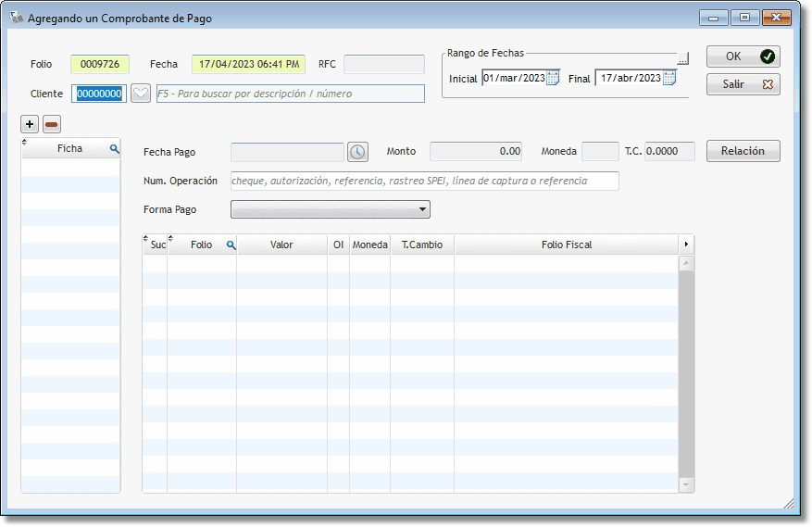This screenshot has width=812, height=527.
Task: Click the green plus add-record icon
Action: [x=30, y=124]
